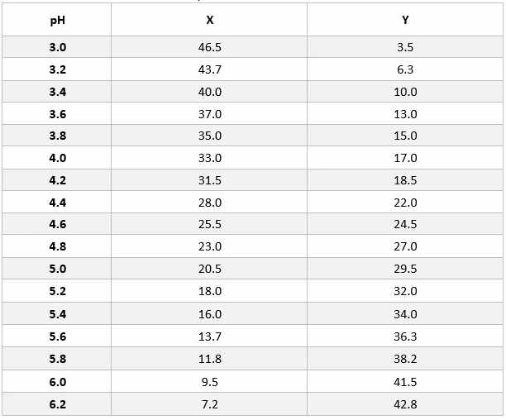Image resolution: width=506 pixels, height=420 pixels.
Task: Click the pH column header
Action: coord(57,20)
